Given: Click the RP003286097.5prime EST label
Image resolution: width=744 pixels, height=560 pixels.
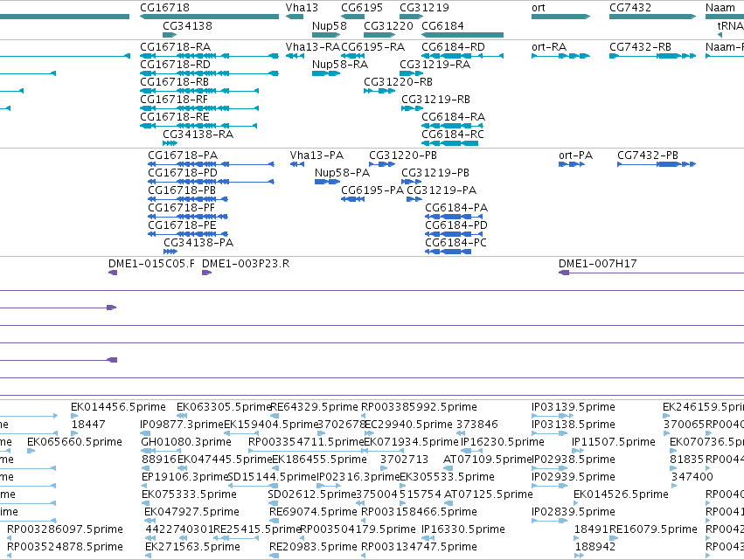Looking at the screenshot, I should coord(65,529).
